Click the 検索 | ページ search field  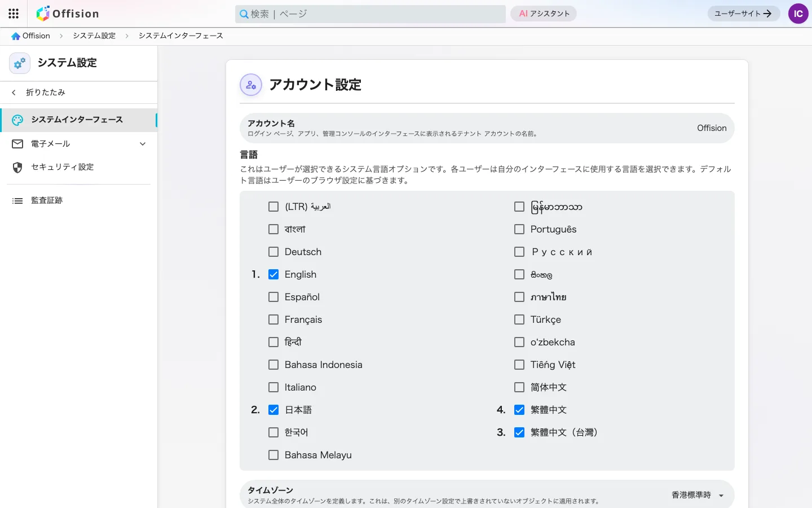pos(370,14)
